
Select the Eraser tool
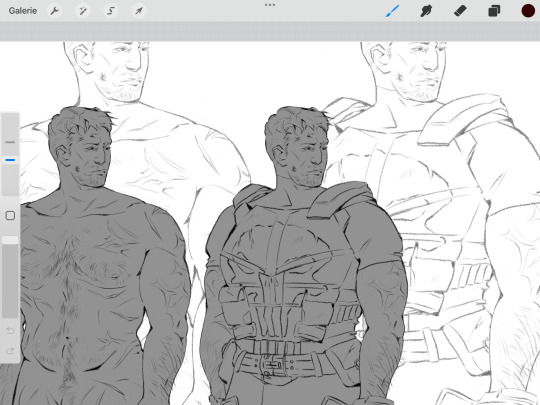(x=460, y=11)
